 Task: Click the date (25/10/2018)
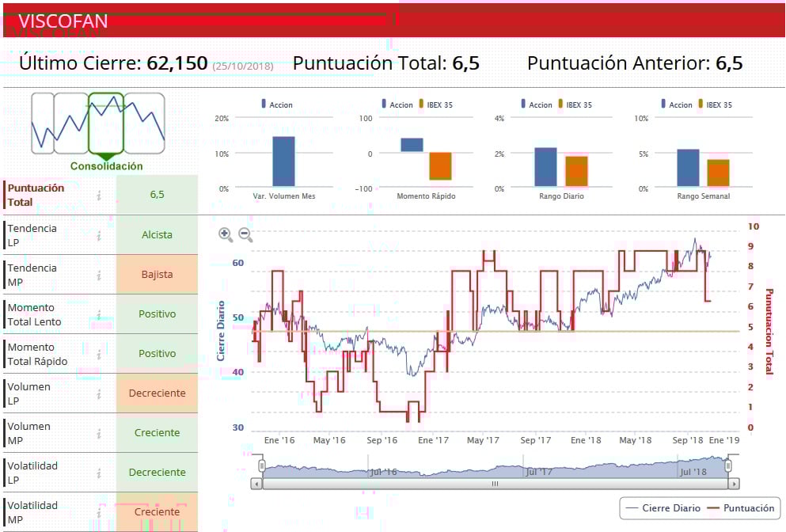pos(243,66)
